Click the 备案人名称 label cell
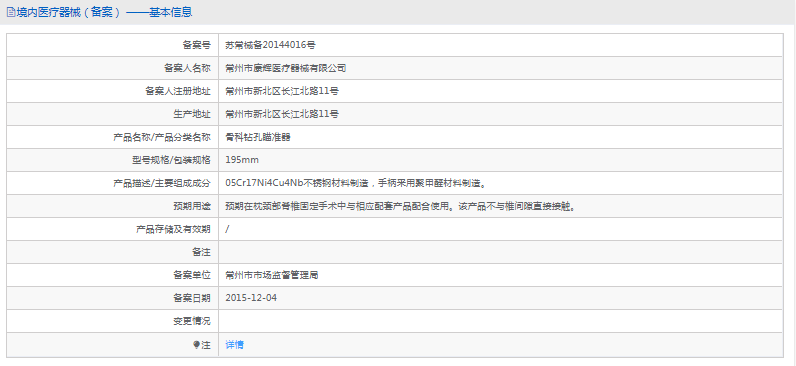The height and width of the screenshot is (366, 796). [x=113, y=68]
